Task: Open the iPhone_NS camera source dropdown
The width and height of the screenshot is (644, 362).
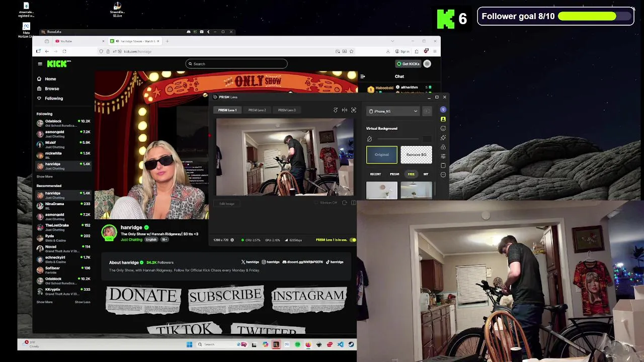Action: coord(393,112)
